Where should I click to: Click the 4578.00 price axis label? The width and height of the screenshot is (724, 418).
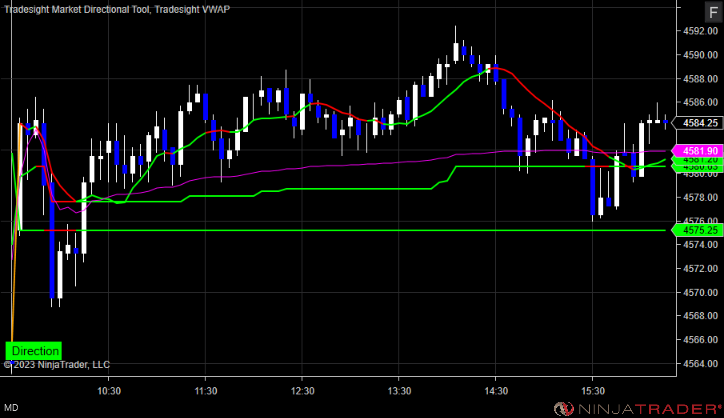[700, 197]
